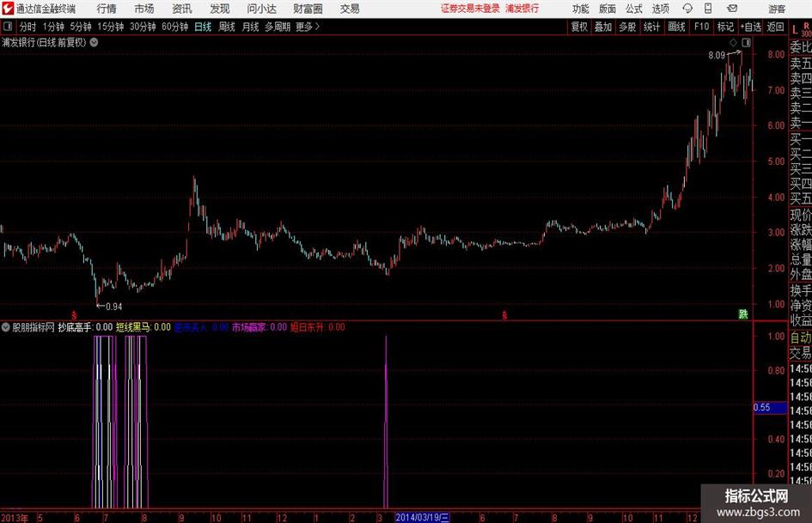Viewport: 812px width, 523px height.
Task: Open the customer service headset icon
Action: 687,9
